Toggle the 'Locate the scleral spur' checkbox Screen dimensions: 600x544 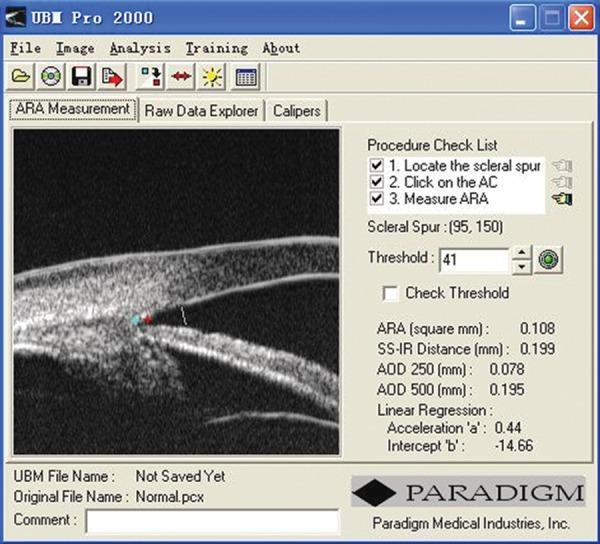(x=377, y=165)
